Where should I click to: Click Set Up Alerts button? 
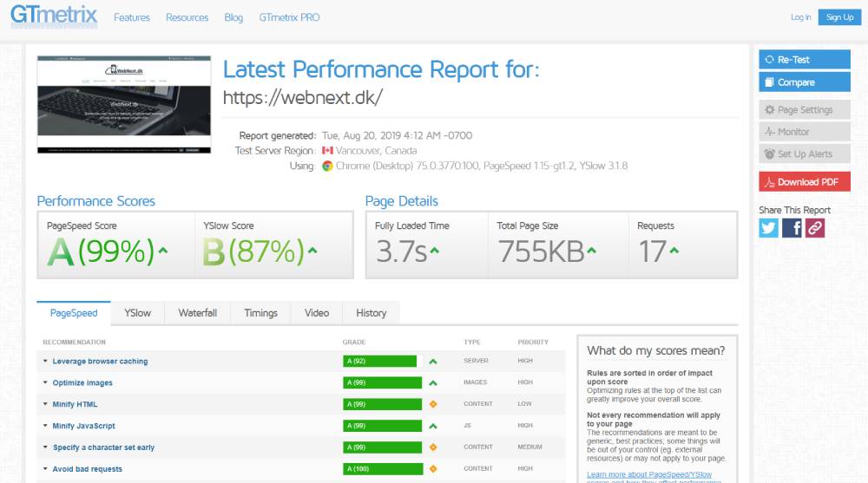pyautogui.click(x=805, y=153)
